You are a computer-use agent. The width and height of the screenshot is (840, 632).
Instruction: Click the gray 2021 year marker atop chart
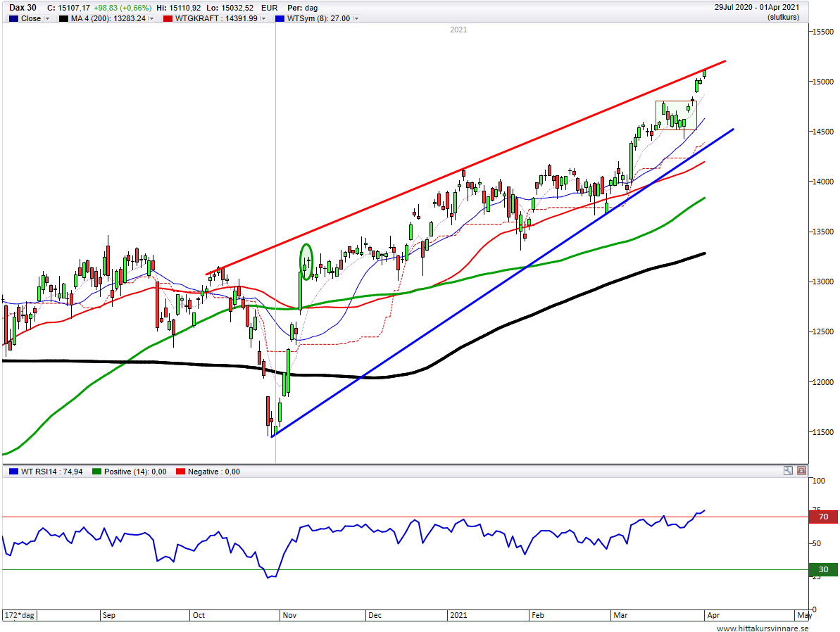pos(458,30)
